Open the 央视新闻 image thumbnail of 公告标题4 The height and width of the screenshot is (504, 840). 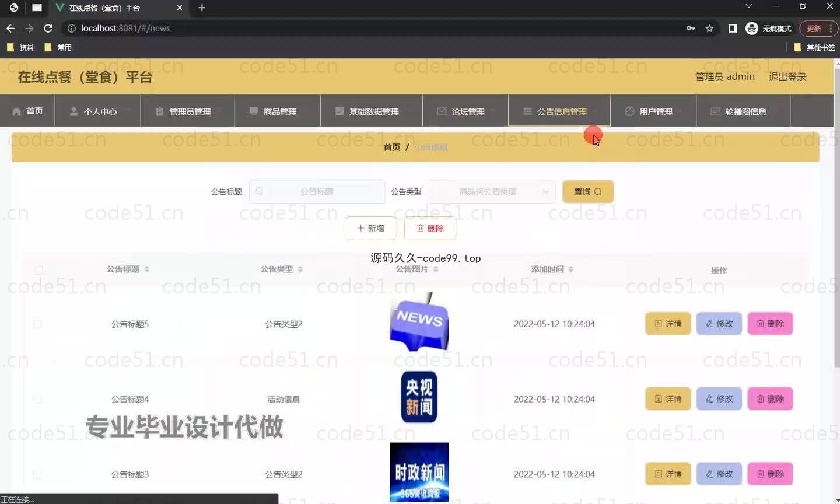[x=419, y=397]
